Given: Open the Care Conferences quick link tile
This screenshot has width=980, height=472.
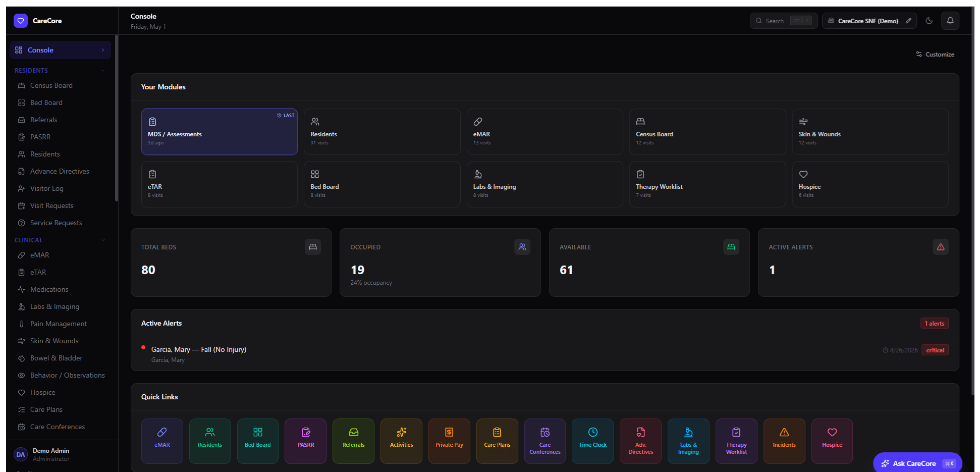Looking at the screenshot, I should coord(545,441).
